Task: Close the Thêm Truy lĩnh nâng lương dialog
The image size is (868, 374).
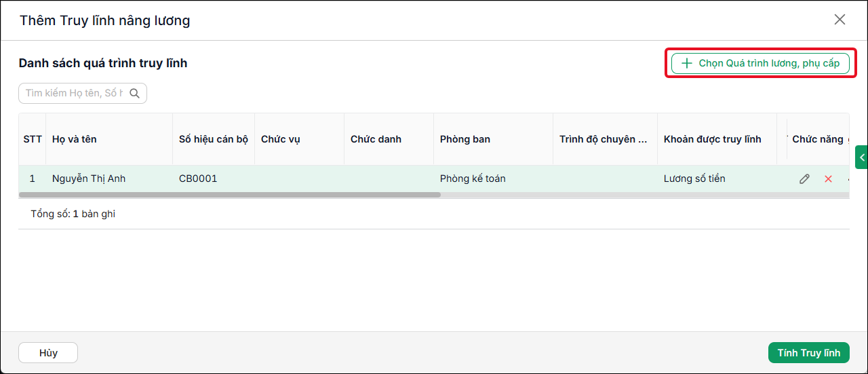Action: [x=840, y=20]
